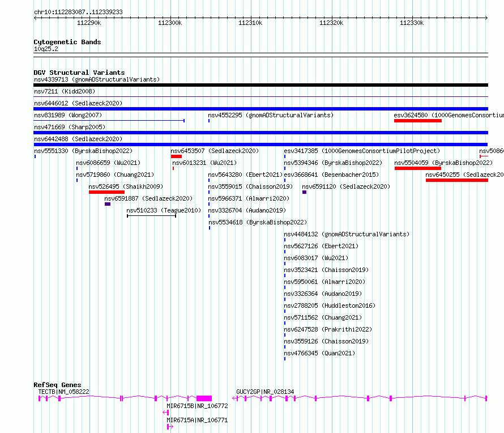Select the 10q25.2 band label

coord(46,49)
